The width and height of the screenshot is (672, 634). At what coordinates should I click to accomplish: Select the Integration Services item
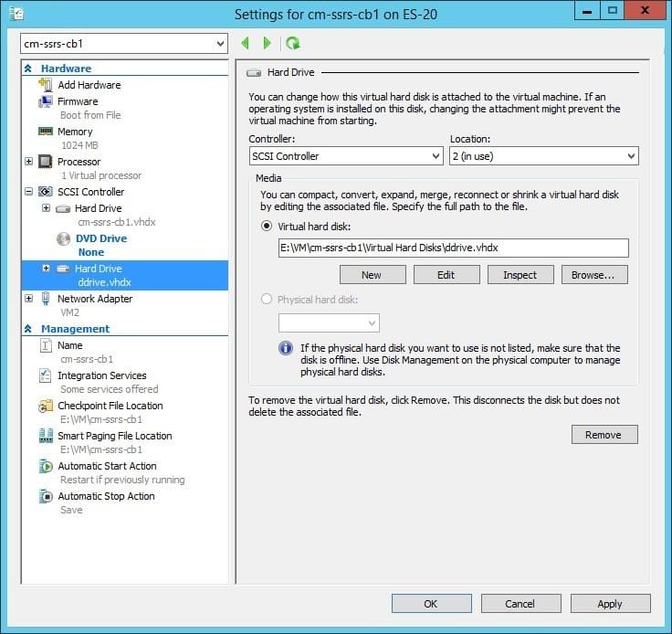[102, 375]
